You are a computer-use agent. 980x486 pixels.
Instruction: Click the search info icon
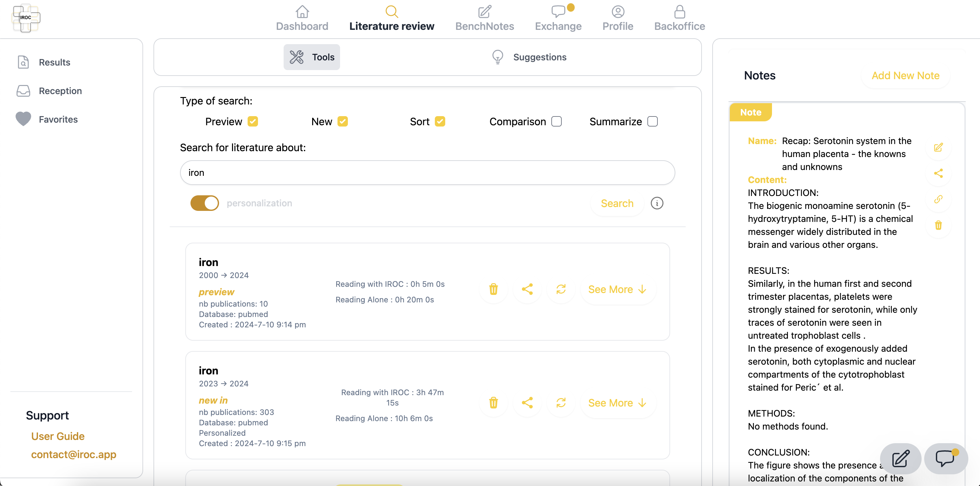[x=656, y=203]
